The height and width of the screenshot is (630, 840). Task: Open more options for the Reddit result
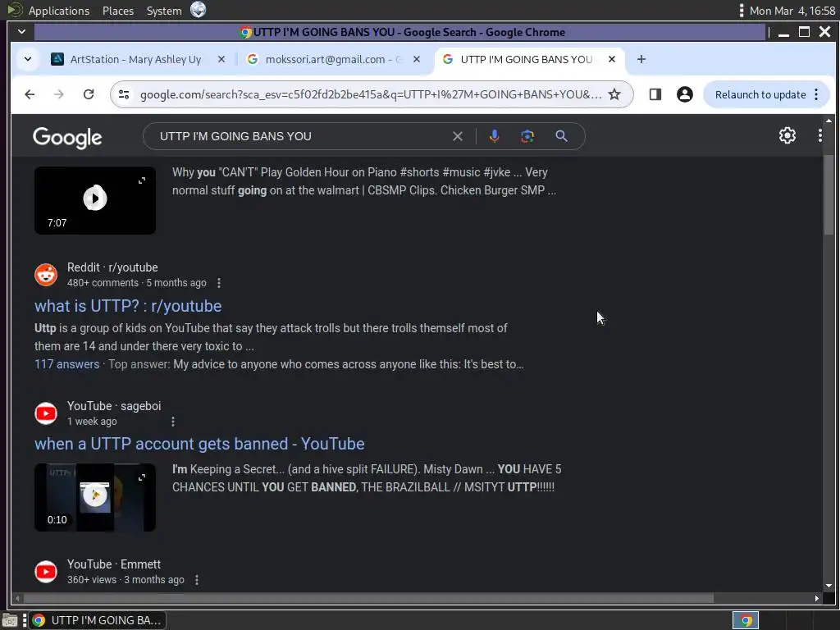pyautogui.click(x=218, y=283)
